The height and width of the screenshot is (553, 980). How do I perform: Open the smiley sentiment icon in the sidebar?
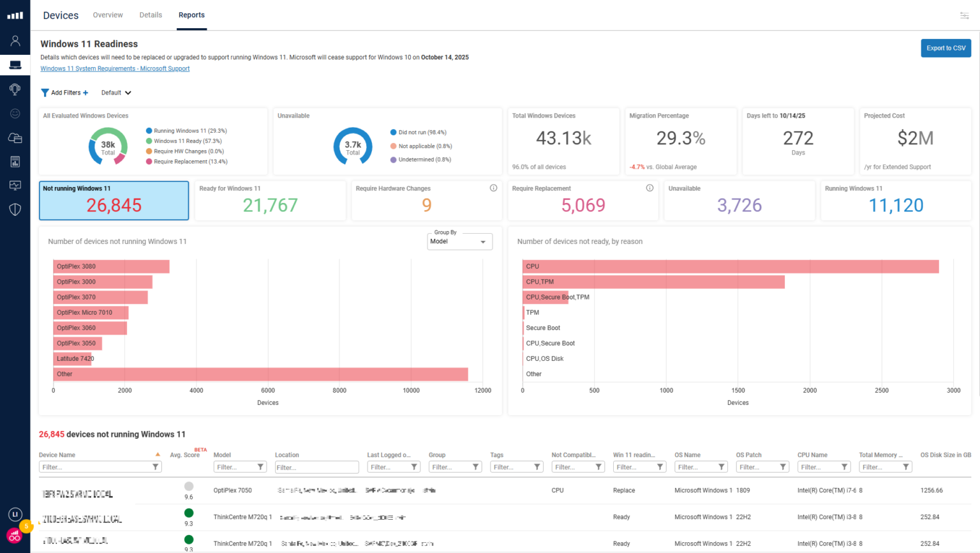coord(15,113)
